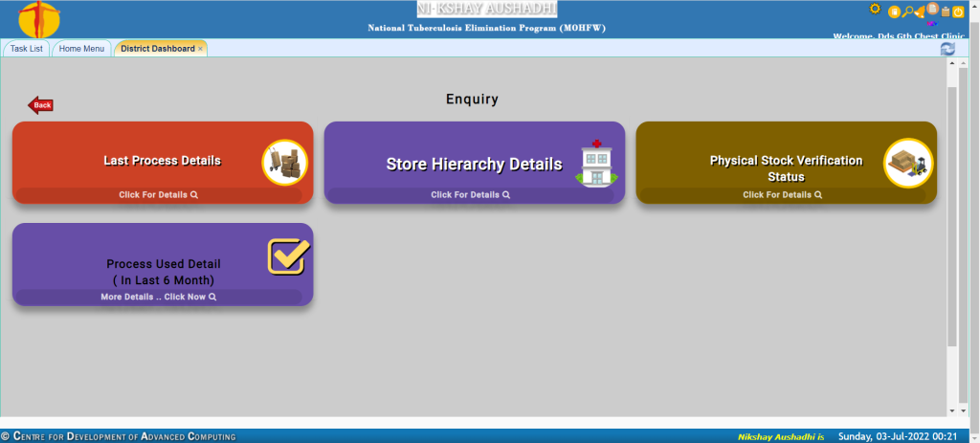Open Last Process Details card title
This screenshot has height=443, width=980.
click(x=163, y=161)
